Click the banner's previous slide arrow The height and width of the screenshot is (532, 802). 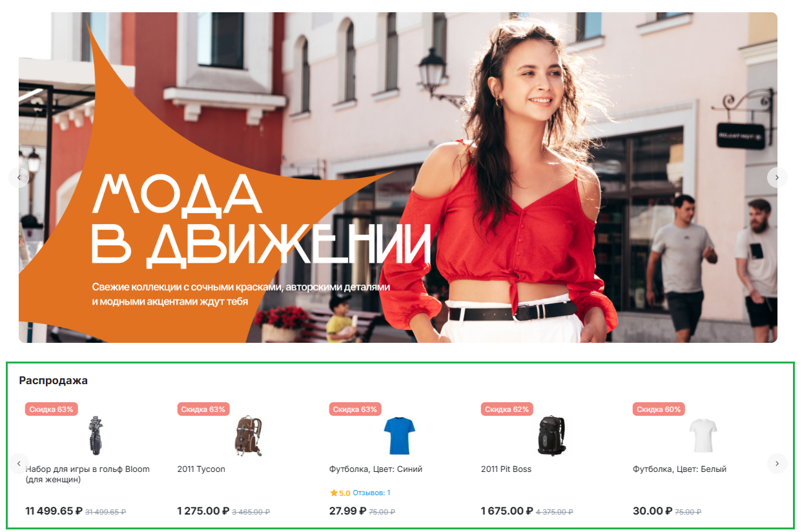click(x=19, y=177)
